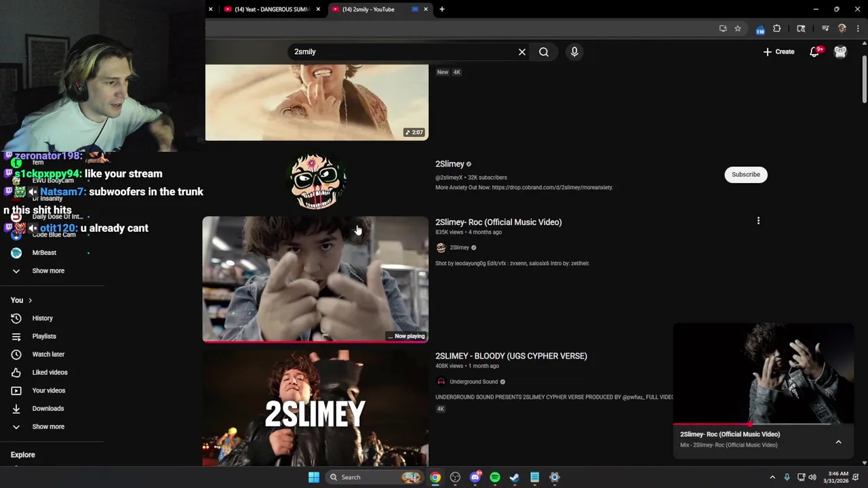
Task: Click the Create button
Action: [x=778, y=52]
